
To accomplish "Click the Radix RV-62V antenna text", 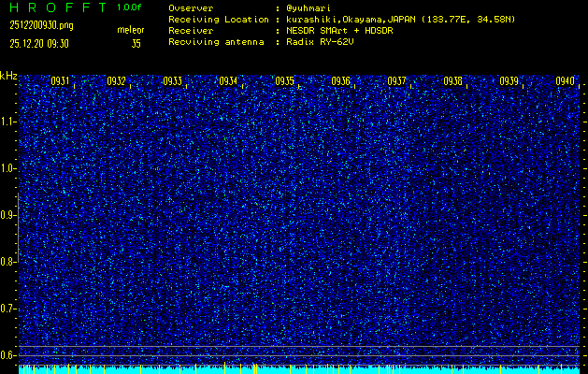I will (323, 42).
